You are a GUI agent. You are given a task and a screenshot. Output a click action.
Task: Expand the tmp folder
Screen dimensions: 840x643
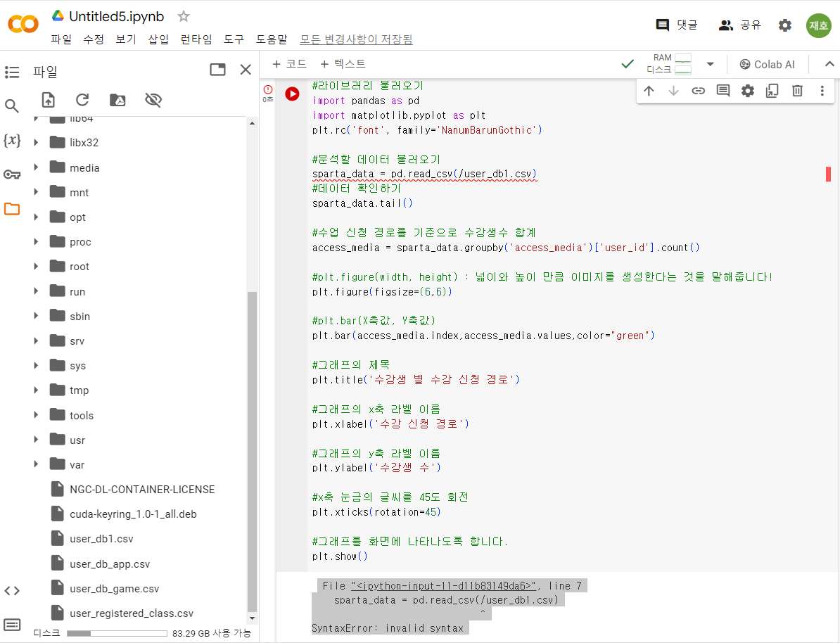(36, 390)
